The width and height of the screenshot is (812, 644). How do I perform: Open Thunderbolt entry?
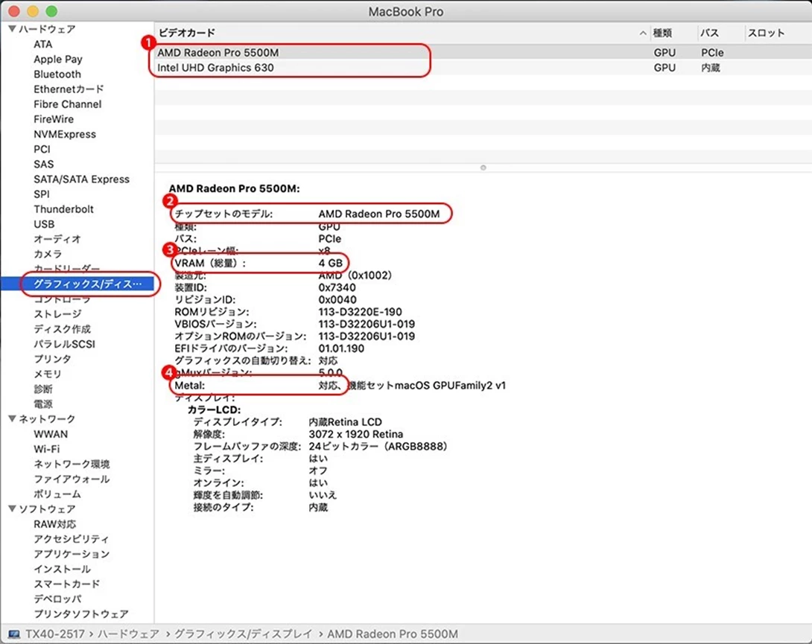64,209
